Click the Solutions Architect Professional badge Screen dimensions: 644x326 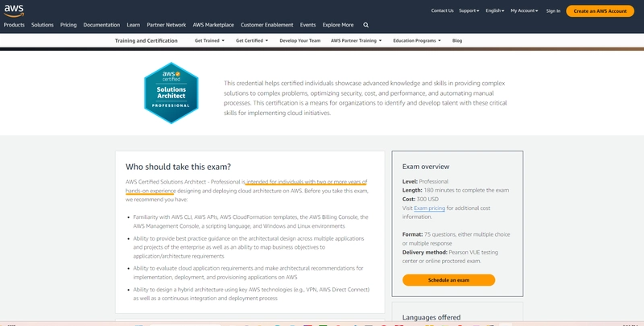click(x=171, y=93)
